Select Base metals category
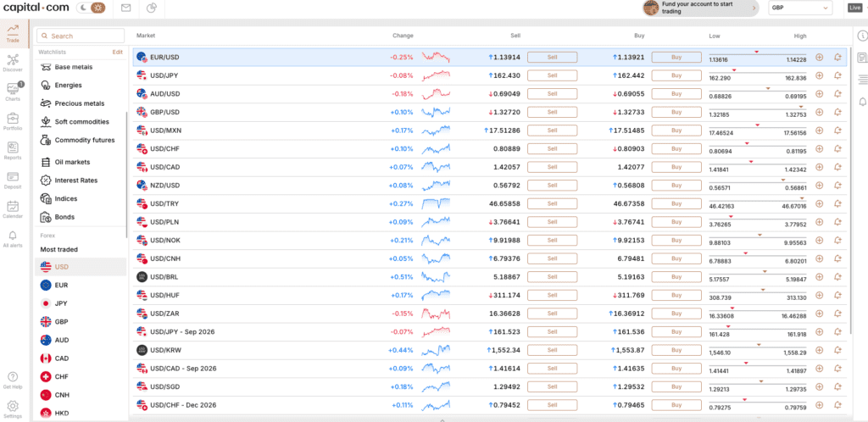This screenshot has width=868, height=422. 74,67
